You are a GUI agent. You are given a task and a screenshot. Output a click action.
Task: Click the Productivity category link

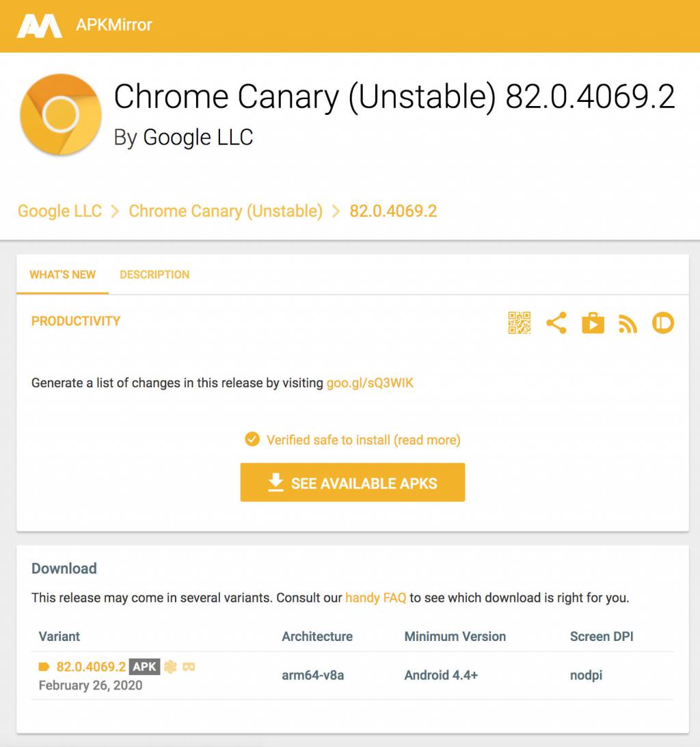[x=76, y=321]
